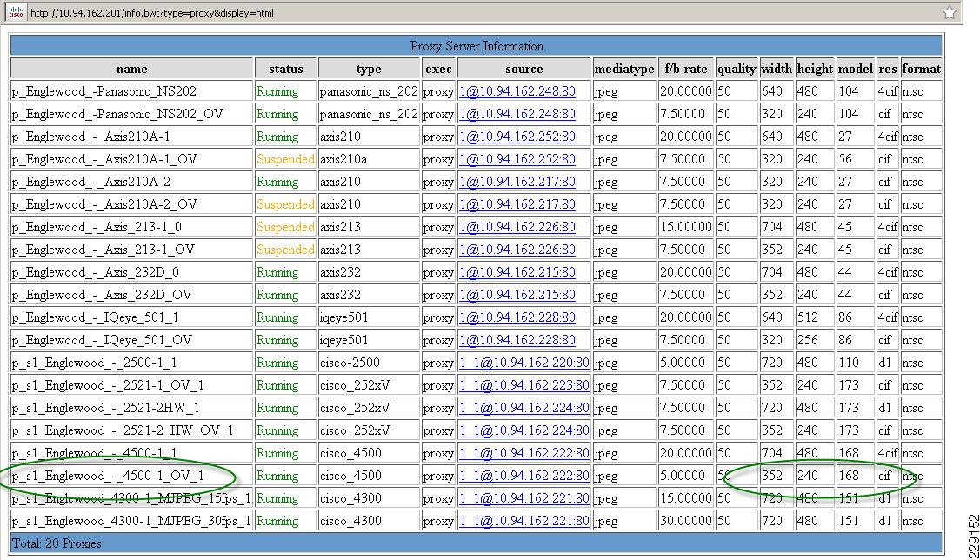The width and height of the screenshot is (980, 560).
Task: Open the 1_1@10.94.162.223:80 source link
Action: pos(524,385)
